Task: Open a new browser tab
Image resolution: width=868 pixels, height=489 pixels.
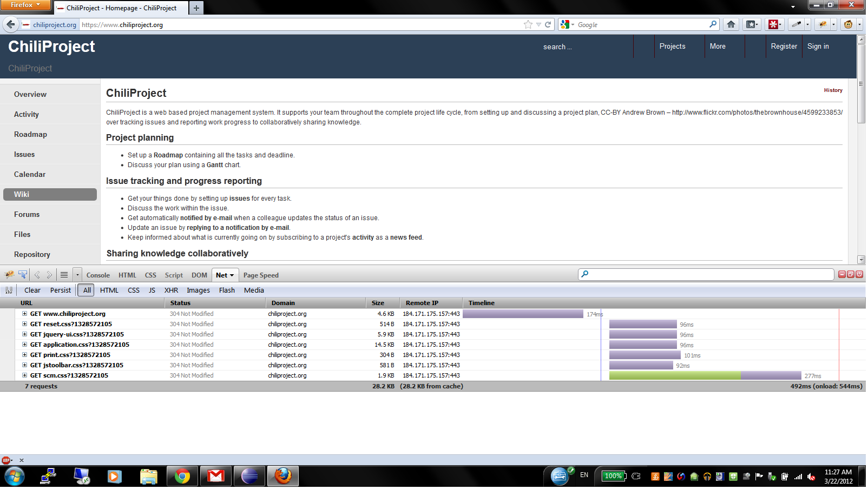Action: click(x=196, y=8)
